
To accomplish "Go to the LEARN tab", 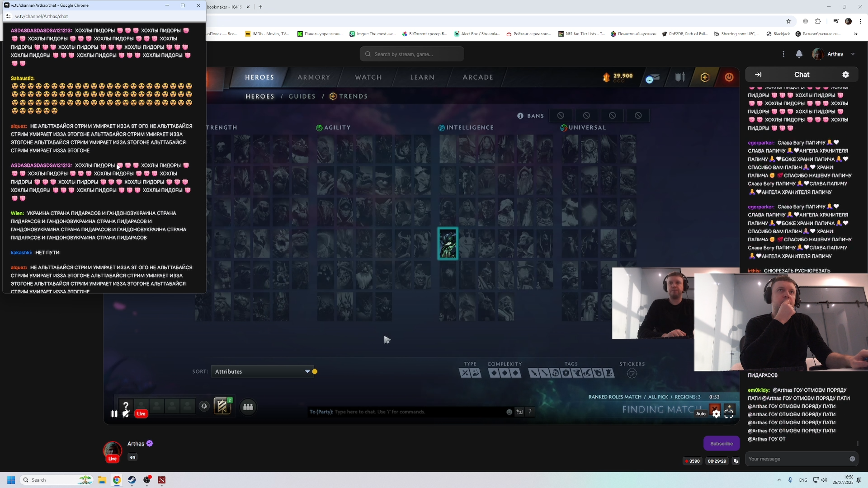I will tap(422, 77).
